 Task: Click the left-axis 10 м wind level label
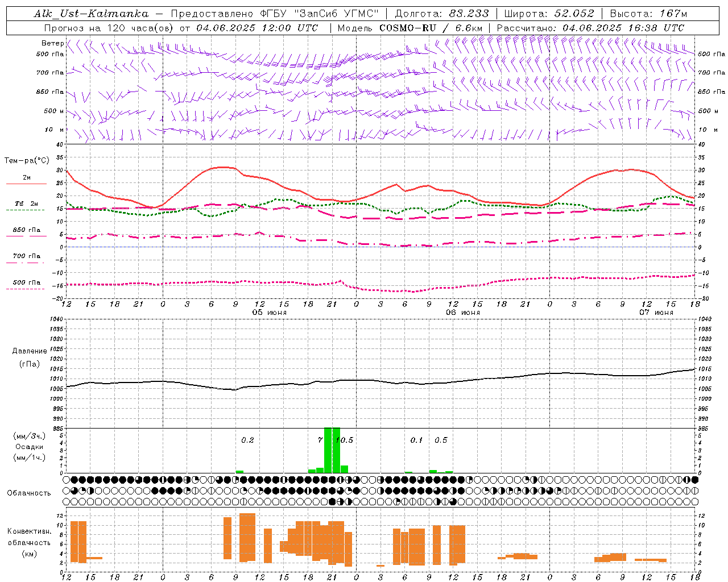55,130
